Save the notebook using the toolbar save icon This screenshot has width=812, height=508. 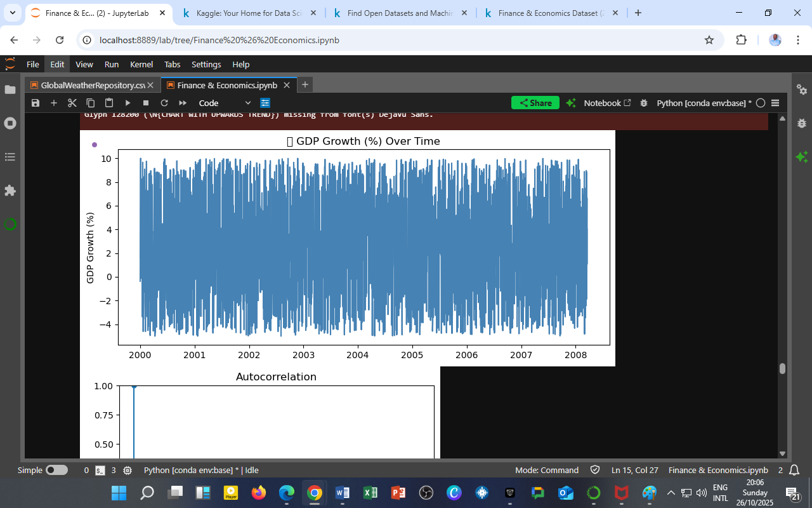click(36, 103)
